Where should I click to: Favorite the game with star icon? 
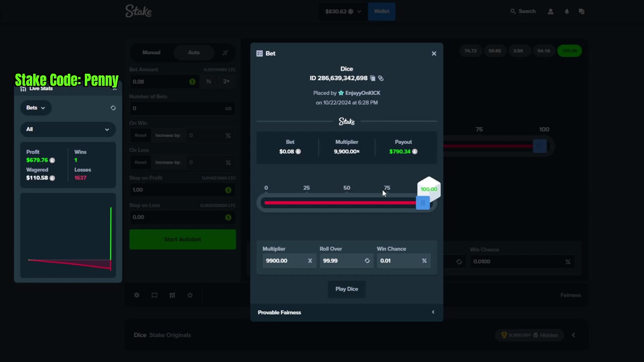190,295
